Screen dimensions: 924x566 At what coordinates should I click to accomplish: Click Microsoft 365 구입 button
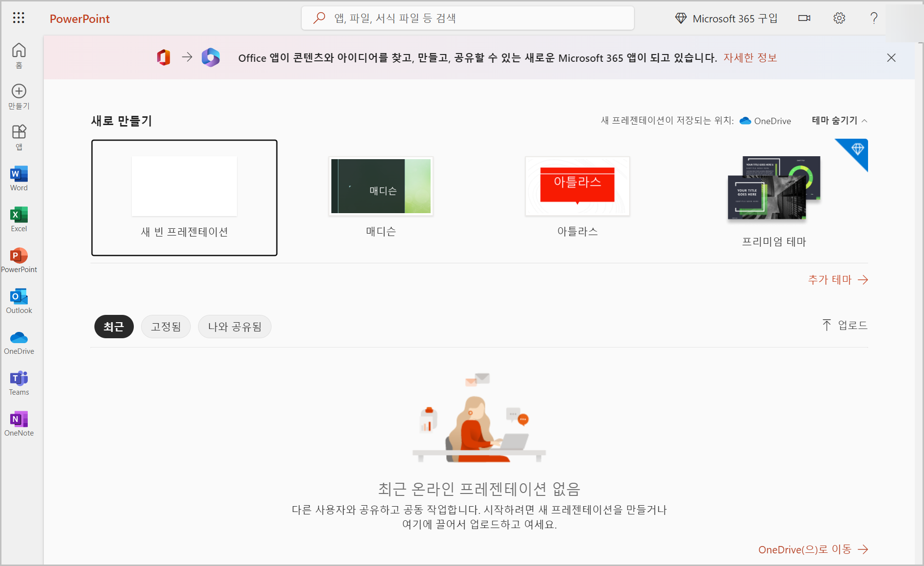(726, 18)
